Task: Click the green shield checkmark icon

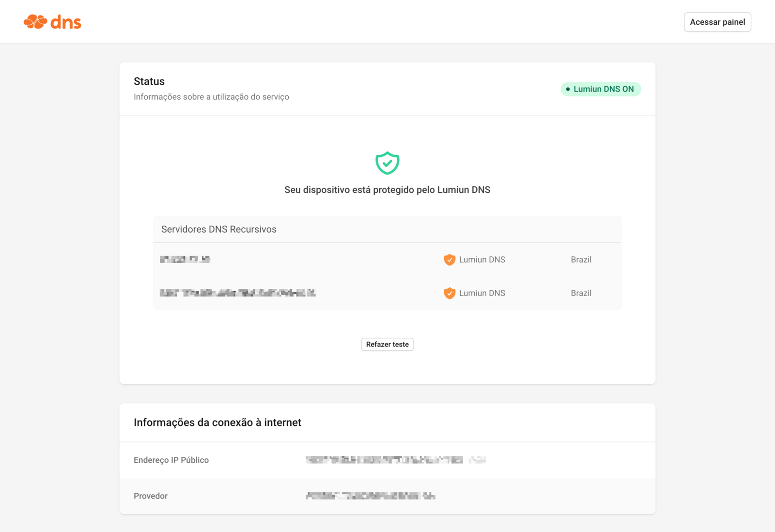Action: point(387,163)
